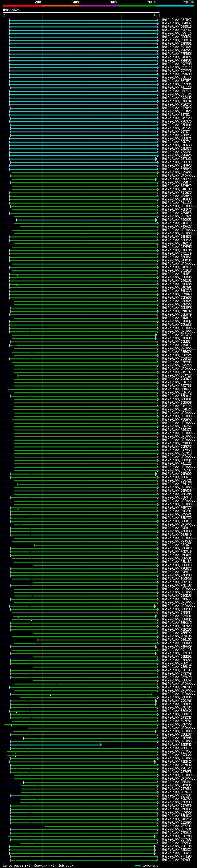Select label UniRef100_B4FWR7

click(x=177, y=57)
